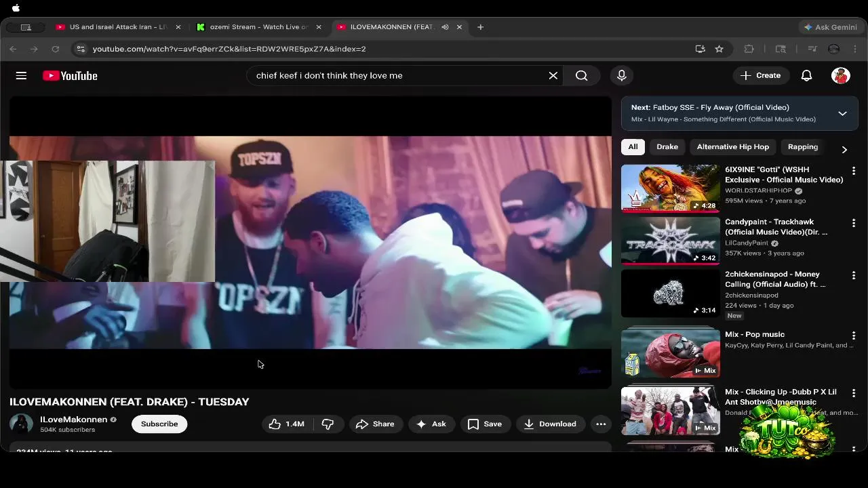Close the ozemi Stream tab
Viewport: 868px width, 488px height.
[319, 27]
